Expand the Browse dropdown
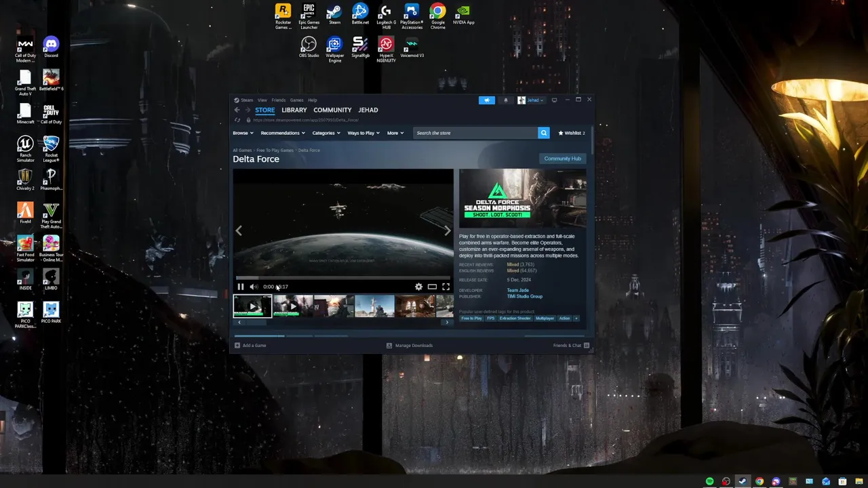868x488 pixels. (x=243, y=133)
